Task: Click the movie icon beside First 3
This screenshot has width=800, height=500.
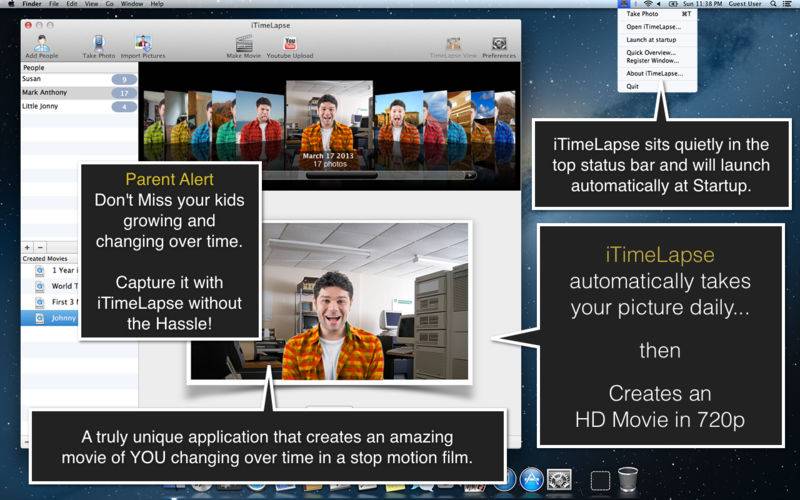Action: (40, 303)
